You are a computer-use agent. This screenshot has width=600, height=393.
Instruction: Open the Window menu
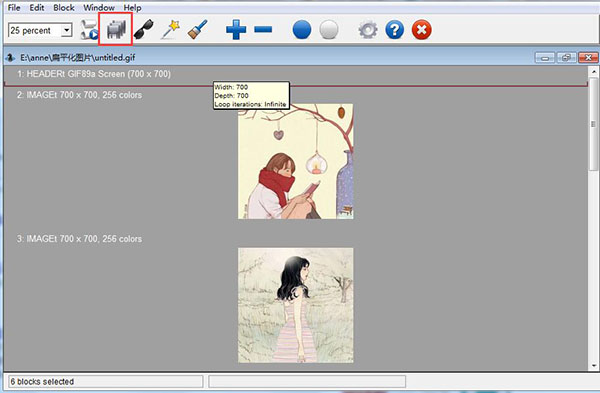coord(99,8)
